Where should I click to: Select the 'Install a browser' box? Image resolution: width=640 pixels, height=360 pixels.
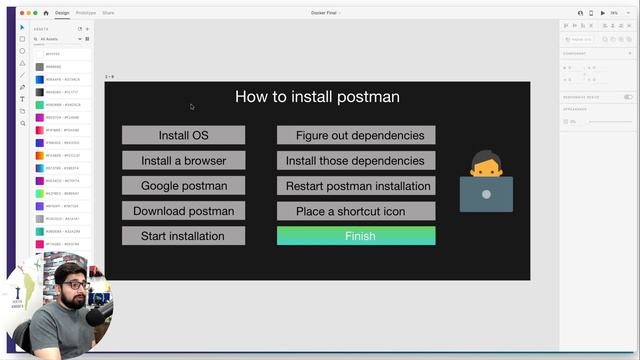tap(184, 160)
